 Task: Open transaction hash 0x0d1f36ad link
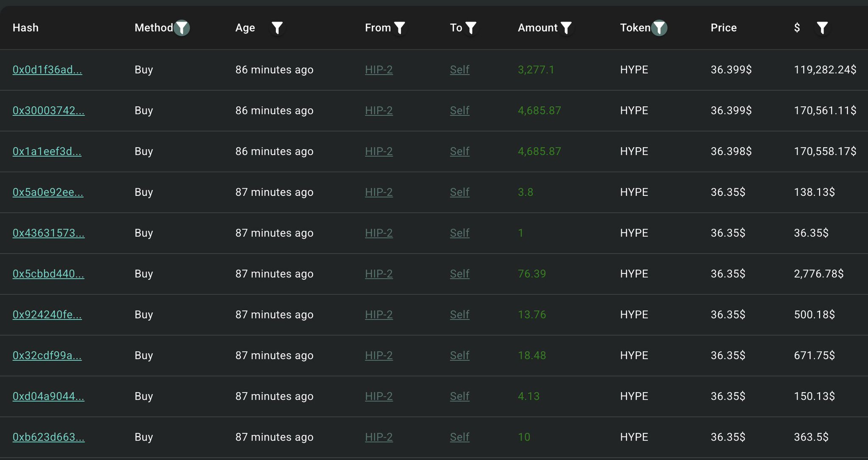point(47,70)
